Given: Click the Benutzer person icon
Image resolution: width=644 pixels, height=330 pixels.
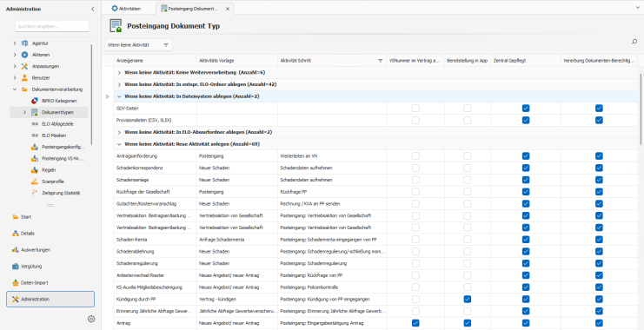Looking at the screenshot, I should [x=24, y=77].
